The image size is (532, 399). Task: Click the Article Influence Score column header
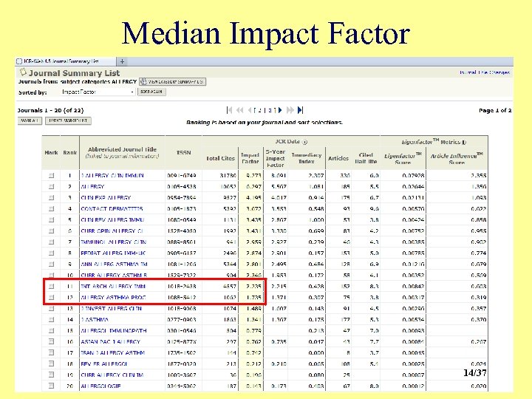click(x=457, y=159)
